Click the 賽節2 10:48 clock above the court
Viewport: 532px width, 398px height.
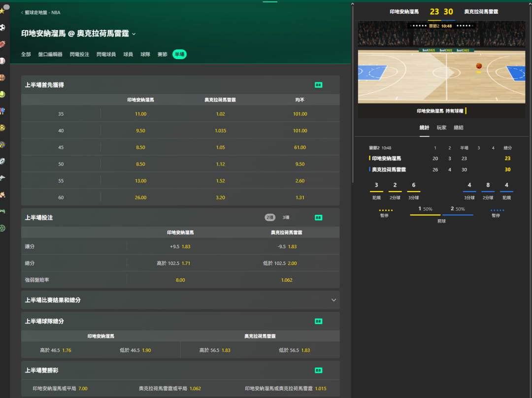click(x=440, y=26)
